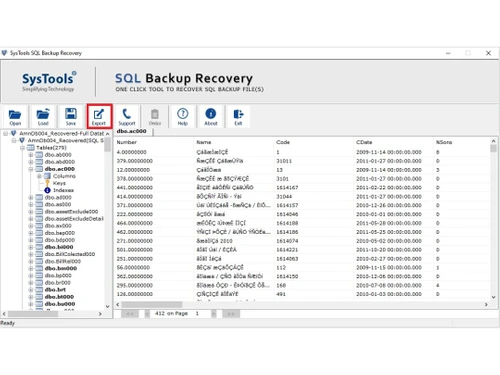500x375 pixels.
Task: Click the Save floppy disk icon
Action: click(x=71, y=117)
